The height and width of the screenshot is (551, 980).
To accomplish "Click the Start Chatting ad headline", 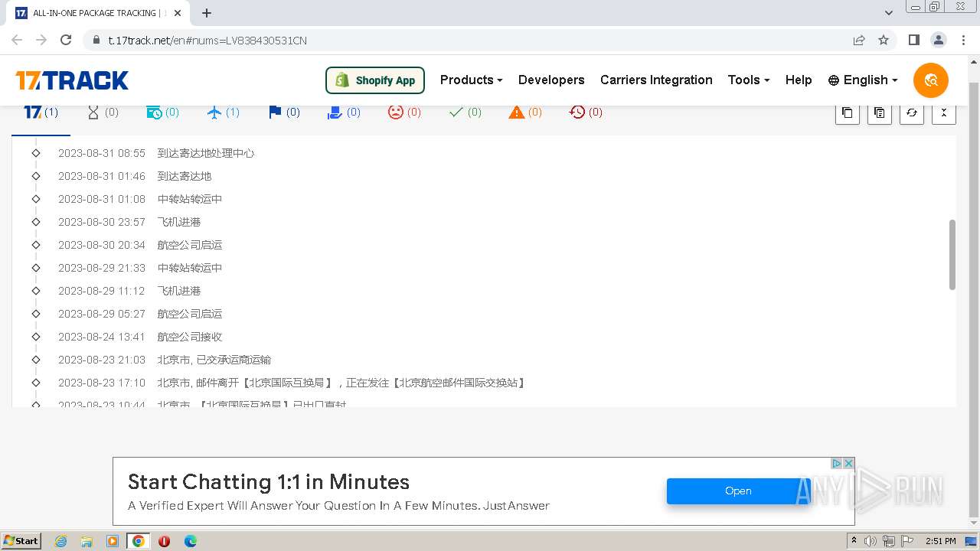I will click(x=269, y=482).
